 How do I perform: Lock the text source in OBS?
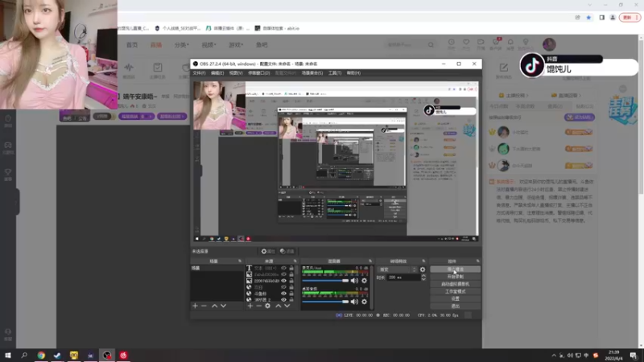pyautogui.click(x=291, y=268)
